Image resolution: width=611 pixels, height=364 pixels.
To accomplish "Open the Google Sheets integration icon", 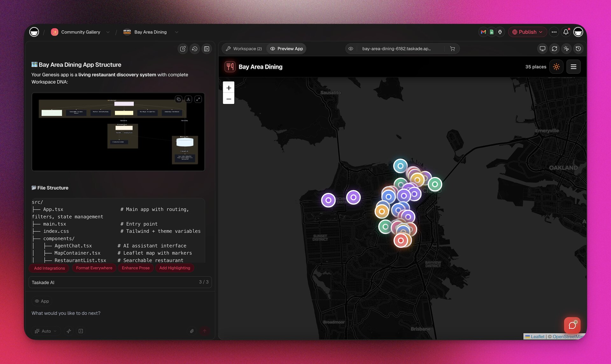I will coord(491,32).
